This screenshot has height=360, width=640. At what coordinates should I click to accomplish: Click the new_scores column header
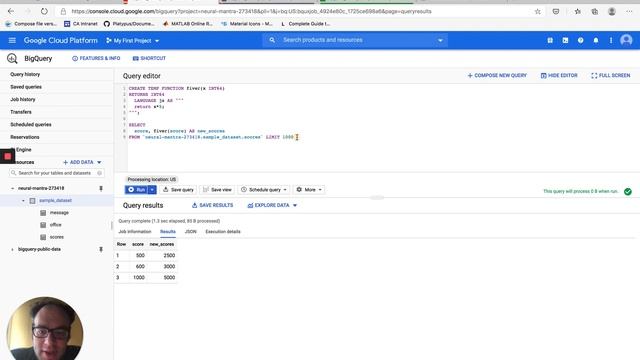[x=162, y=244]
